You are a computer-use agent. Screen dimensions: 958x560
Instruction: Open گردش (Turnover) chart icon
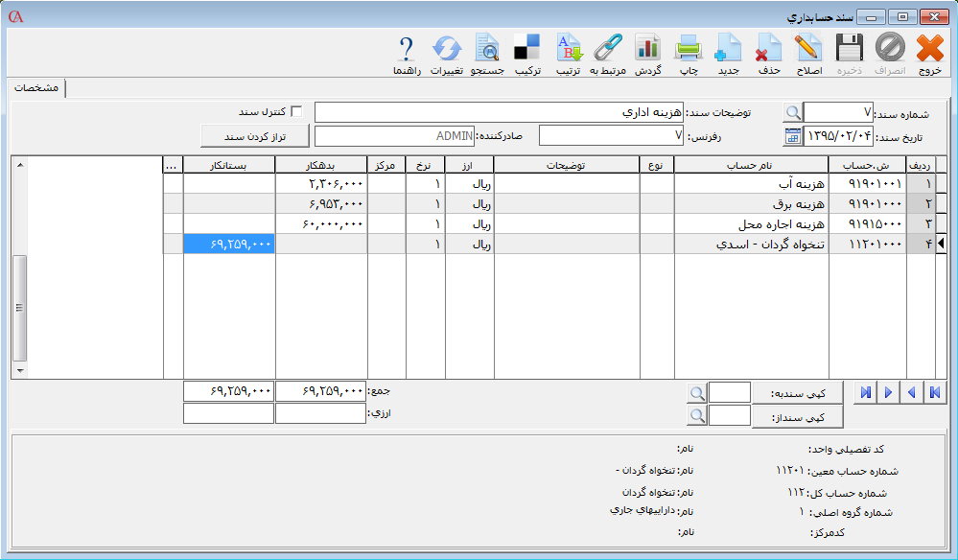648,48
